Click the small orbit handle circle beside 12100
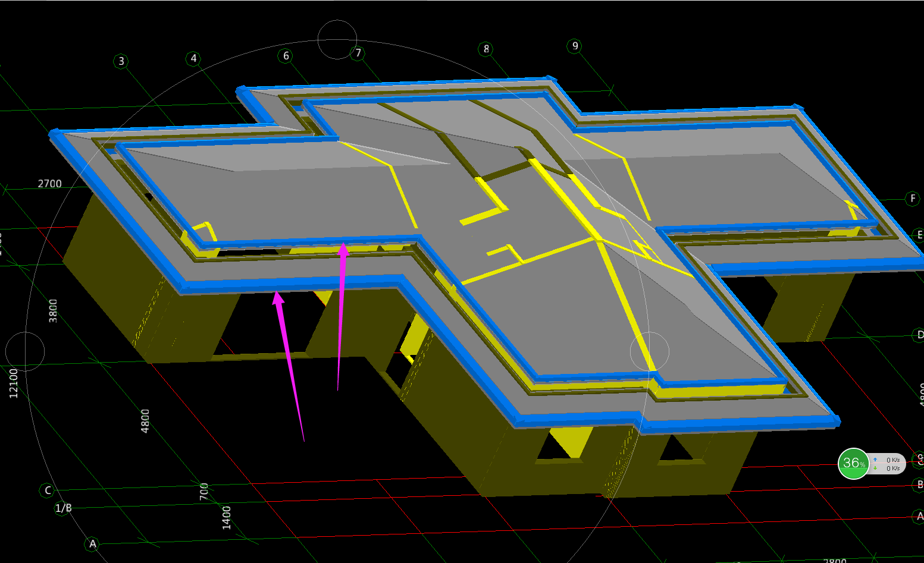This screenshot has width=924, height=563. pos(25,351)
